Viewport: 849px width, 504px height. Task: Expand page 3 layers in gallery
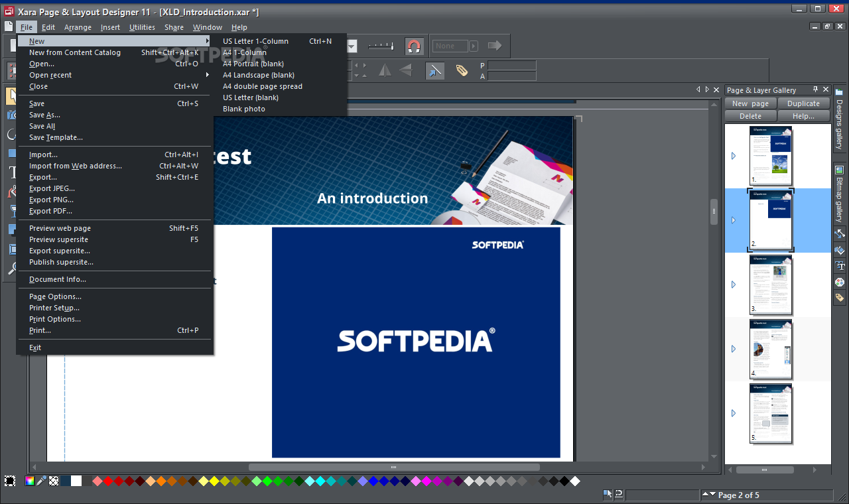coord(734,284)
